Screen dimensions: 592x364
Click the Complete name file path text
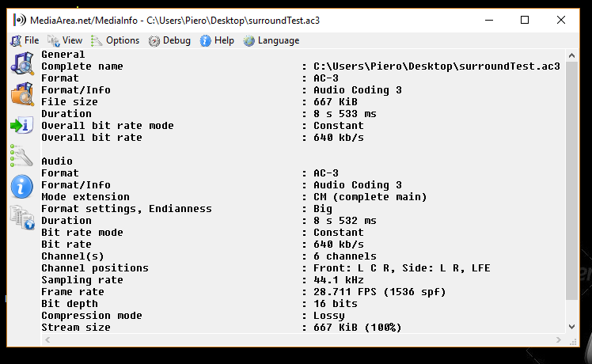pos(436,66)
